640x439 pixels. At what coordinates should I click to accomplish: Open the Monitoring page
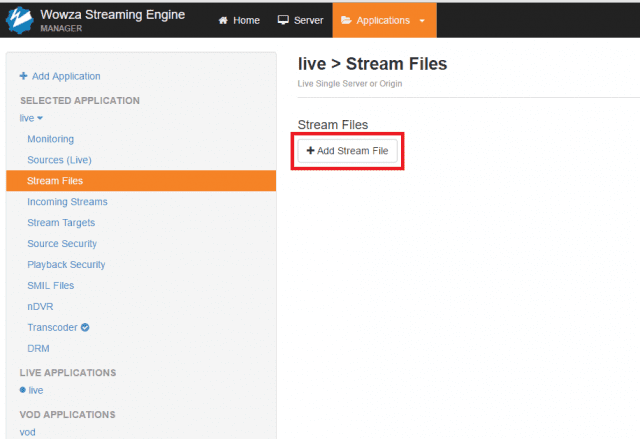(51, 139)
